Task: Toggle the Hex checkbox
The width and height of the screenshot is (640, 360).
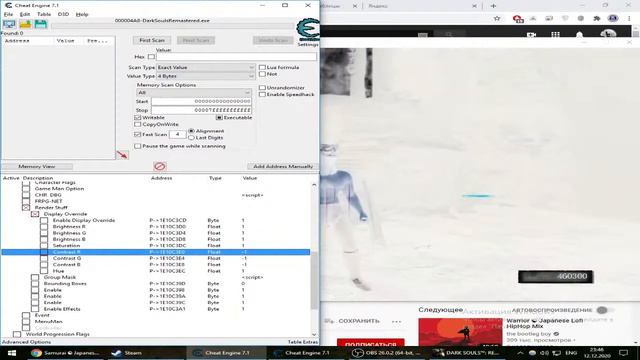Action: [151, 57]
